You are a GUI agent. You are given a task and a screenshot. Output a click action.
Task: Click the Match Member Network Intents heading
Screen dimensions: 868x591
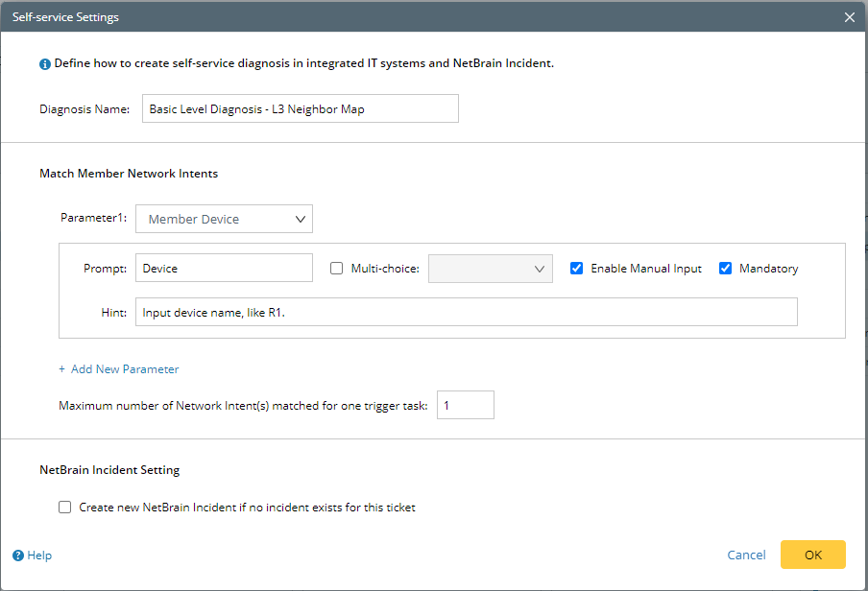[x=129, y=174]
